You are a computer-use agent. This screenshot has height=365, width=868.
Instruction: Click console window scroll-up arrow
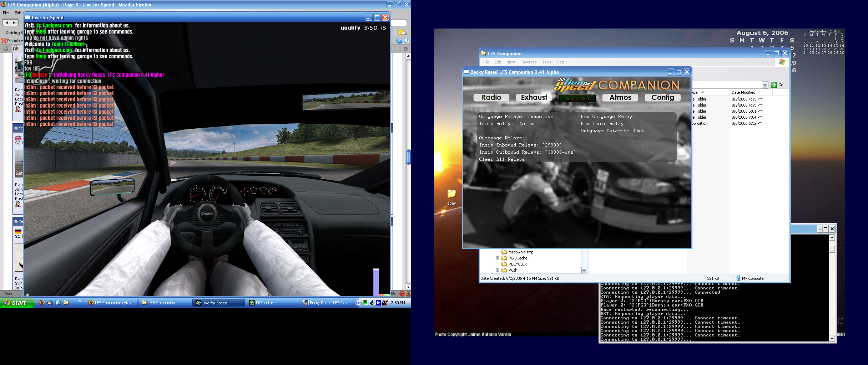[832, 237]
